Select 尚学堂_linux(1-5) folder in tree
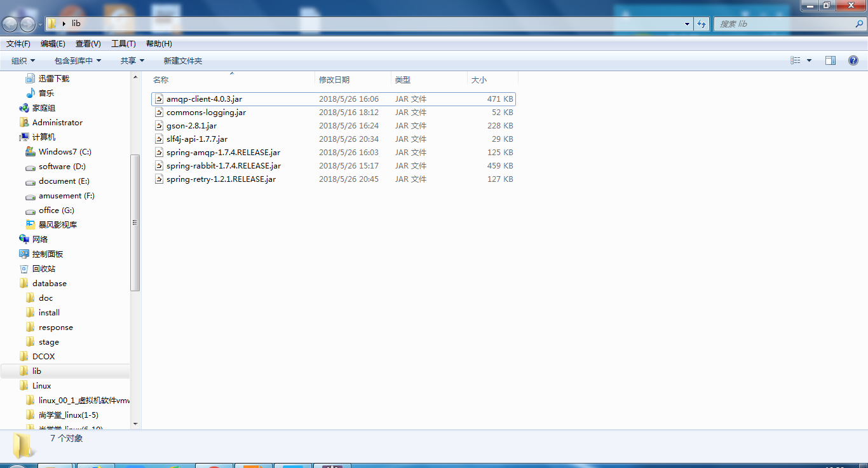The height and width of the screenshot is (468, 868). (69, 415)
